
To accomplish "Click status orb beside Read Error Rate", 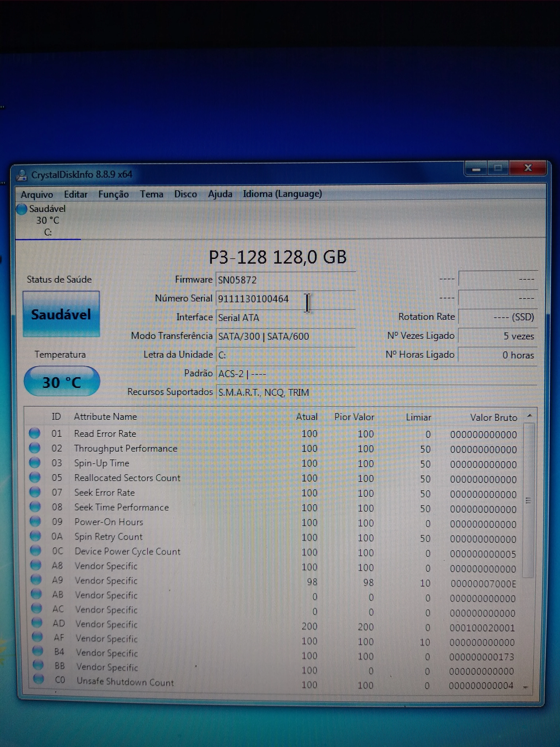I will click(x=34, y=433).
